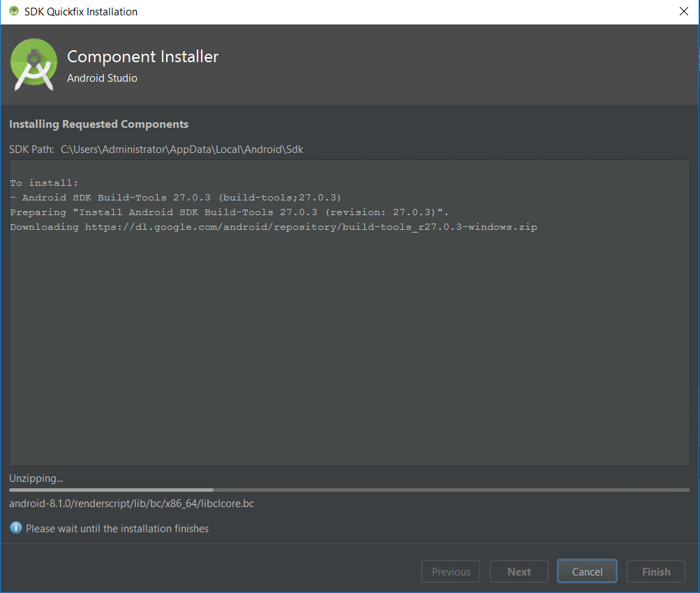Click the libclcore.bc file path text
This screenshot has width=700, height=593.
[x=131, y=504]
